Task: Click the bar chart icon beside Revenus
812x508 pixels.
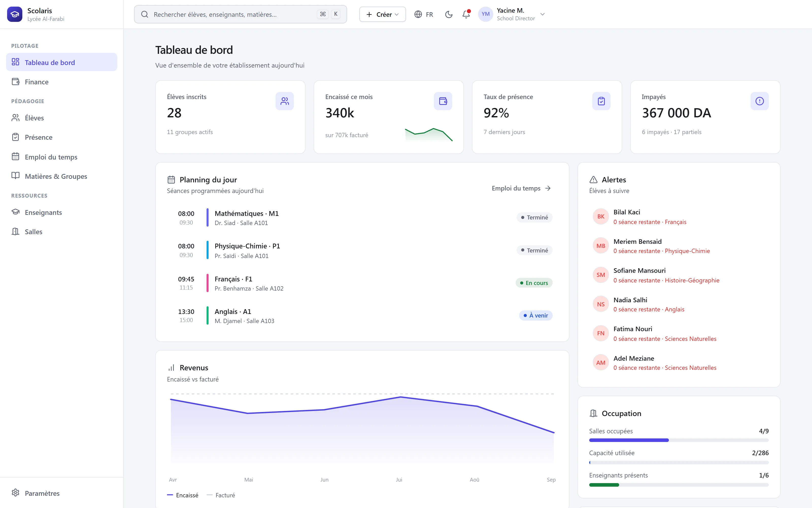Action: coord(171,368)
